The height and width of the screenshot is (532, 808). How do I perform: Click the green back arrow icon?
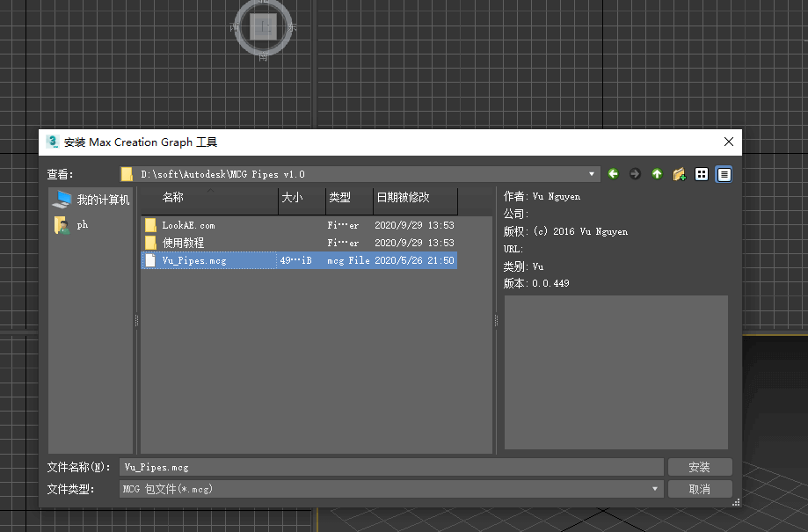[613, 174]
